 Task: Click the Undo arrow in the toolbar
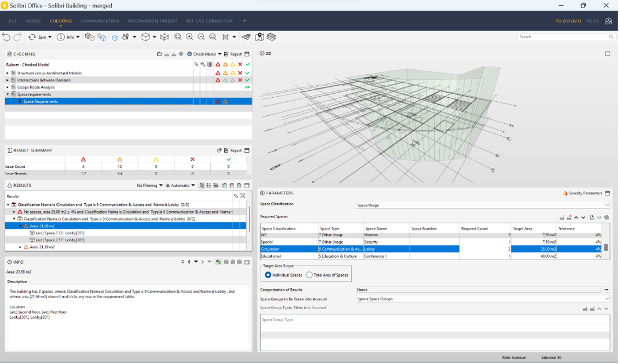6,37
